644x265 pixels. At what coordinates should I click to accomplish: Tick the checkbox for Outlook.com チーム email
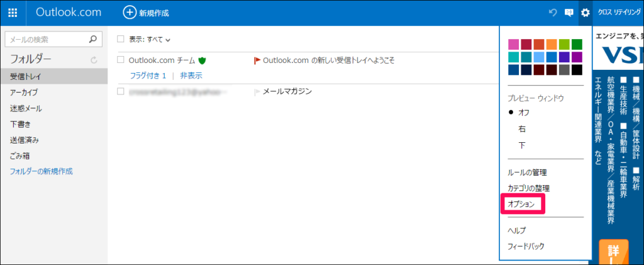click(121, 60)
